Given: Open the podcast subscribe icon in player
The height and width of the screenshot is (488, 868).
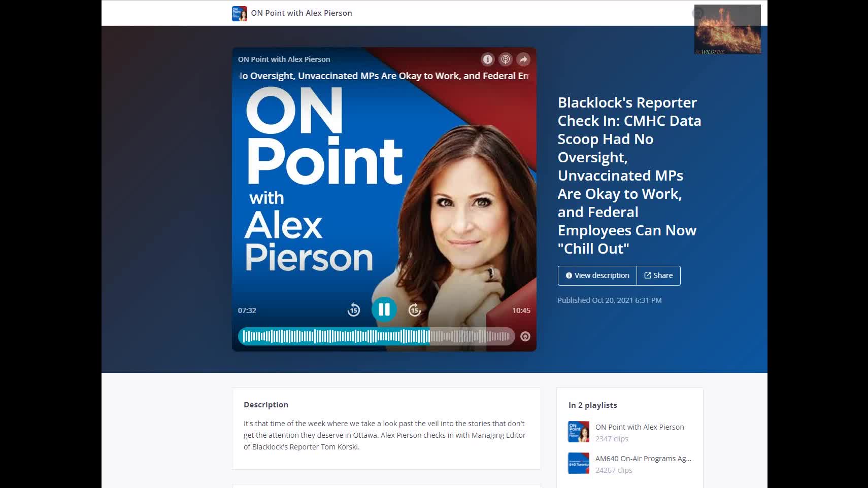Looking at the screenshot, I should (x=505, y=59).
